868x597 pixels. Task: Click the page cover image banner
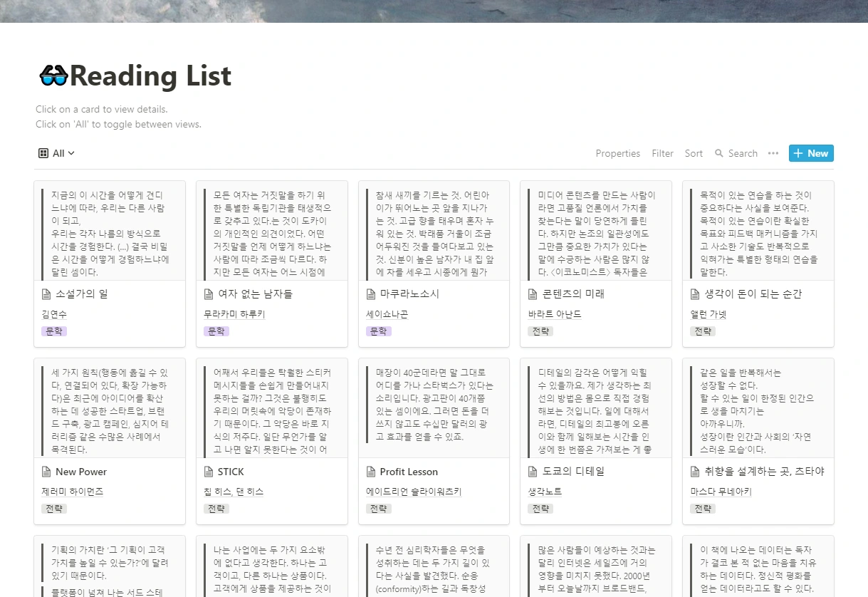(434, 11)
